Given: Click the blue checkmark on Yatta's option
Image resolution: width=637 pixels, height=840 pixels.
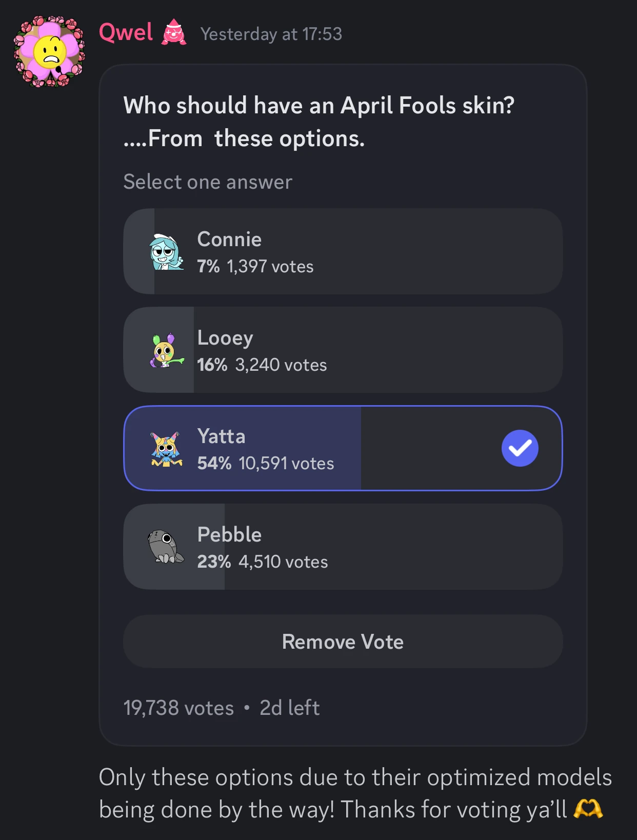Looking at the screenshot, I should pos(520,448).
